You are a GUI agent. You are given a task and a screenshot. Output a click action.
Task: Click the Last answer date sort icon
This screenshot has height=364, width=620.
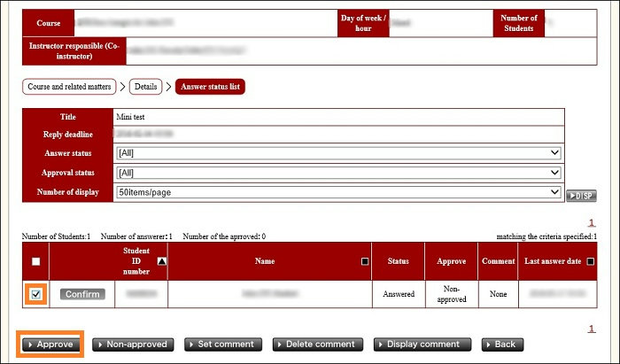point(590,261)
